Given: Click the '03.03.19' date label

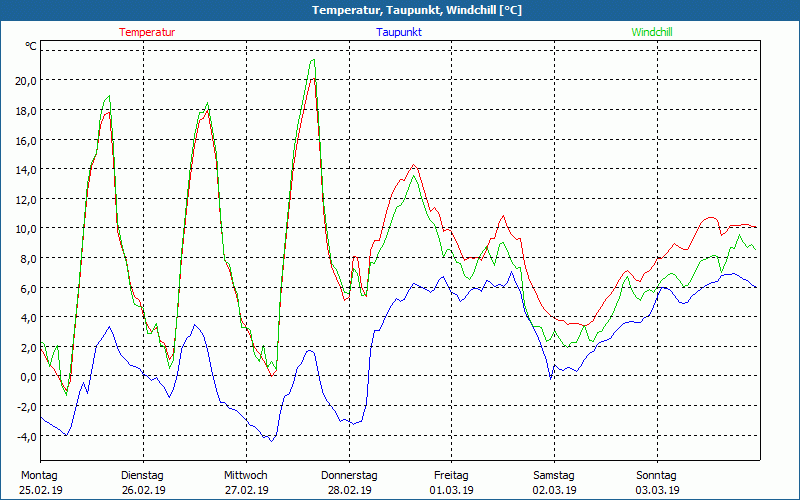Looking at the screenshot, I should (658, 490).
